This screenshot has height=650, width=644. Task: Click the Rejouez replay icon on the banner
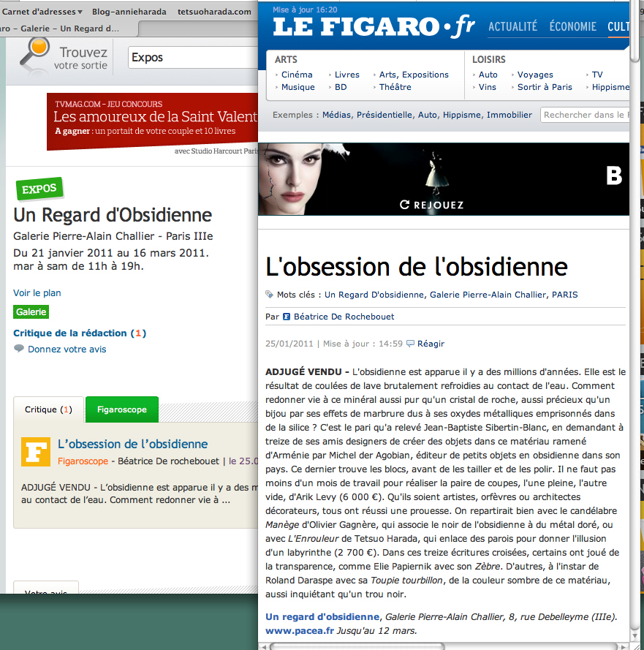click(x=404, y=205)
